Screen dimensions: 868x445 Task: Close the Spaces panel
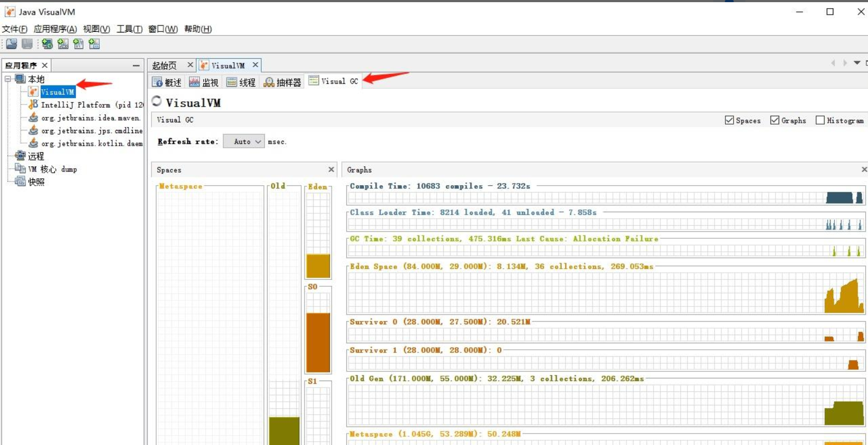(331, 169)
